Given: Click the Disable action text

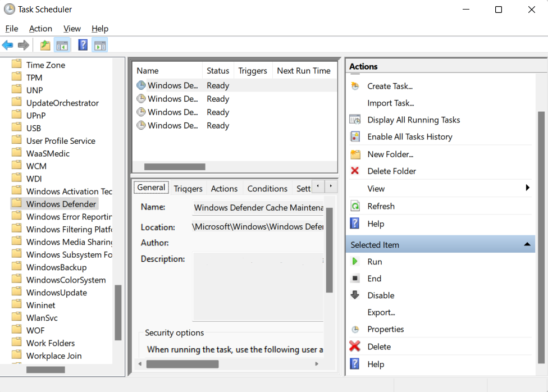Looking at the screenshot, I should pos(381,295).
